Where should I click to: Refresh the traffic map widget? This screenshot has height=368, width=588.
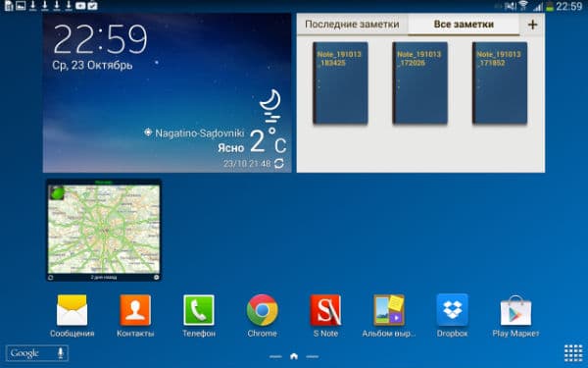(x=51, y=278)
